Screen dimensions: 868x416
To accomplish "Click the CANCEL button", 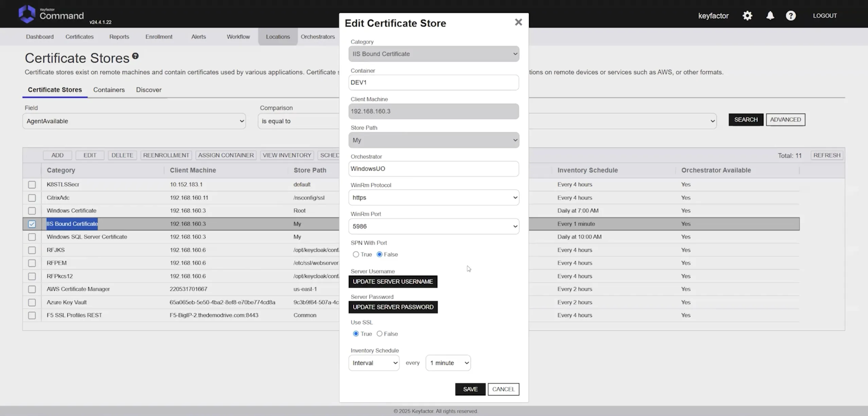I will pyautogui.click(x=503, y=389).
